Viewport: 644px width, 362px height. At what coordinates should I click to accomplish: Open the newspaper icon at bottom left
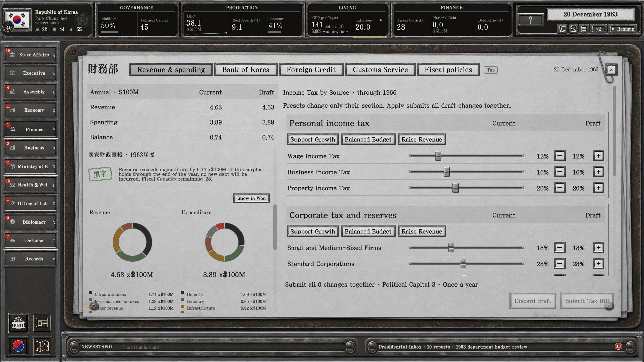[42, 323]
